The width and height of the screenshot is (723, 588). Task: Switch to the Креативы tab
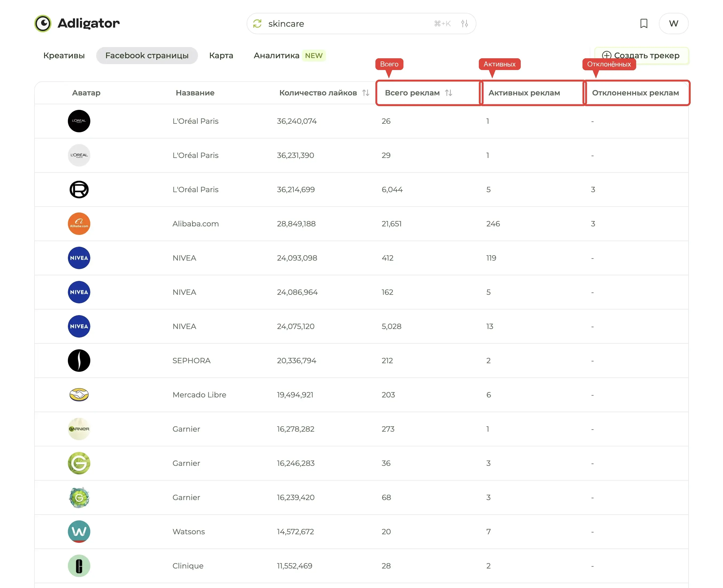(64, 56)
